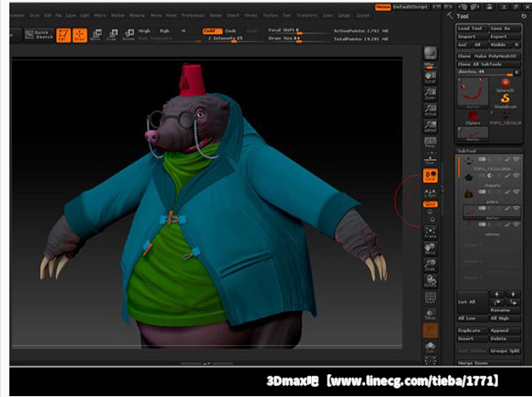532x397 pixels.
Task: Hide the chaqueta subtool with eye icon
Action: coord(516,175)
